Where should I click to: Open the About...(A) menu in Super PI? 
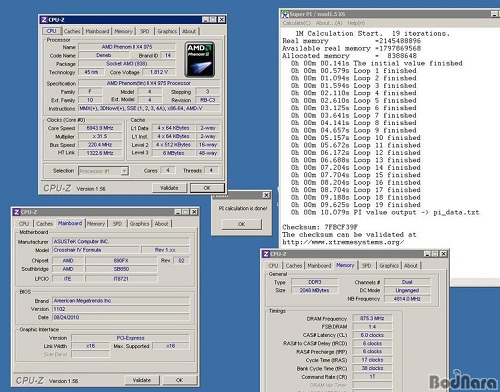click(x=329, y=23)
